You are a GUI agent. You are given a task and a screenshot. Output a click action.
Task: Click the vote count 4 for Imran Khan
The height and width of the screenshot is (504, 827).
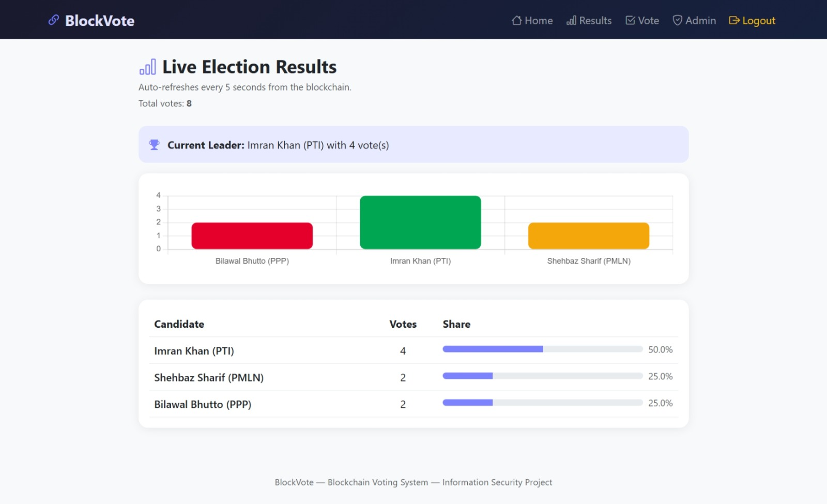[x=403, y=351]
